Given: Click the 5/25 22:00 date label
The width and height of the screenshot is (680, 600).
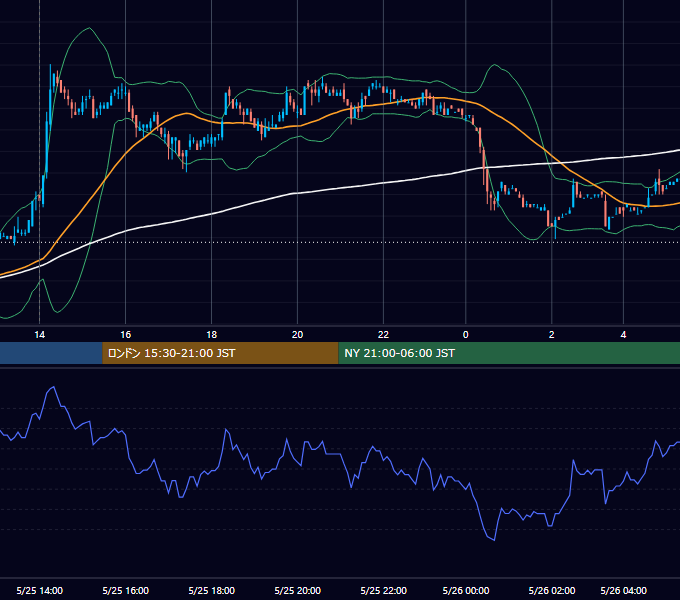Looking at the screenshot, I should pos(383,590).
